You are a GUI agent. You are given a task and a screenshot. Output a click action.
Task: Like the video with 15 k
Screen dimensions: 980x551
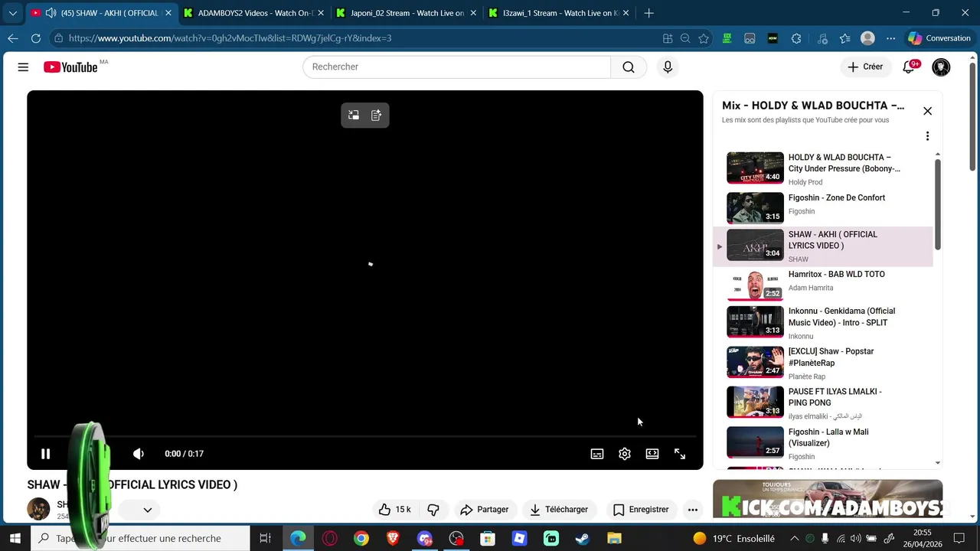pos(395,510)
